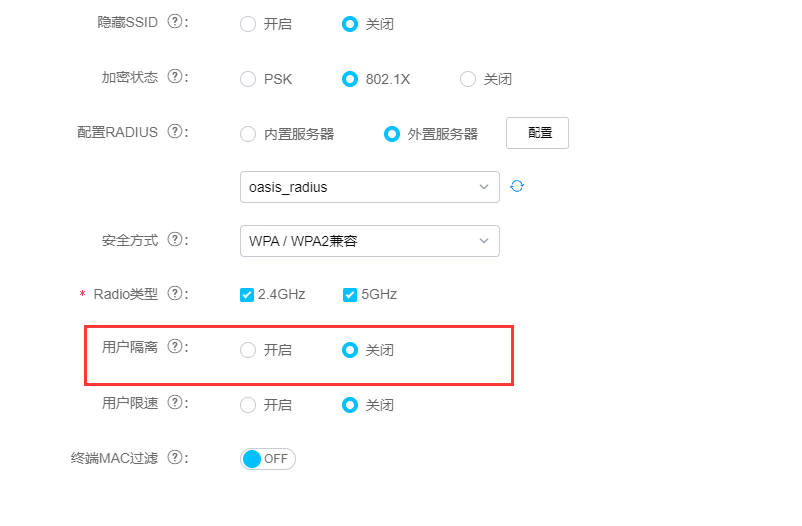Viewport: 802px width, 526px height.
Task: Click help icon next to 安全方式
Action: click(175, 240)
